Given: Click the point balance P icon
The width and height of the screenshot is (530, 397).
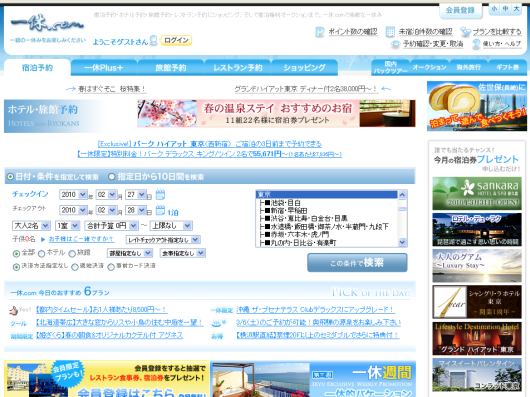Looking at the screenshot, I should click(319, 32).
